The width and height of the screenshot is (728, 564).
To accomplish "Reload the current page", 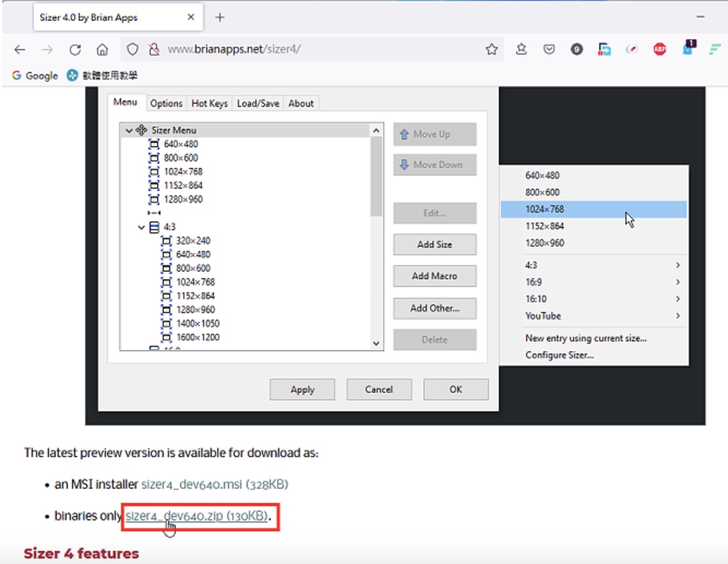I will click(x=75, y=50).
